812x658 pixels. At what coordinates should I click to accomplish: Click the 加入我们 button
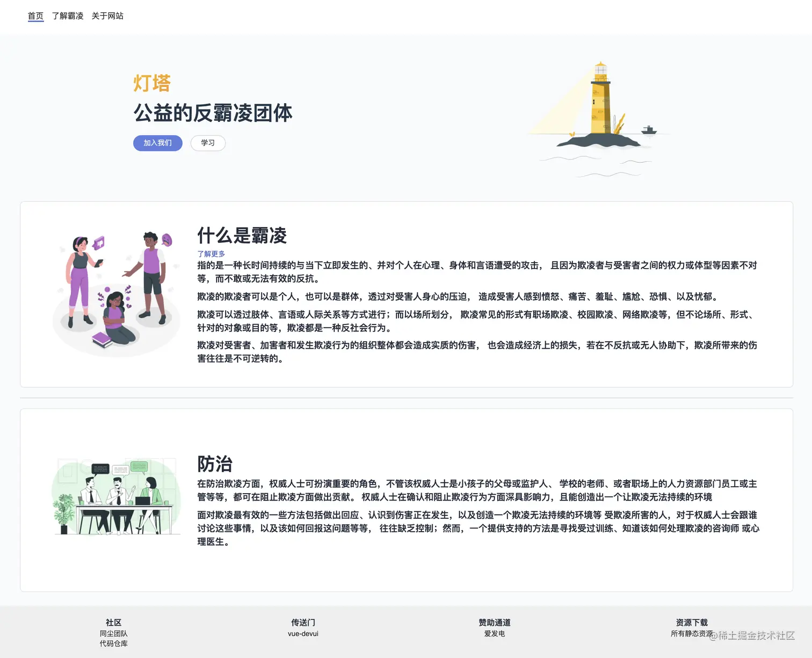pos(157,143)
